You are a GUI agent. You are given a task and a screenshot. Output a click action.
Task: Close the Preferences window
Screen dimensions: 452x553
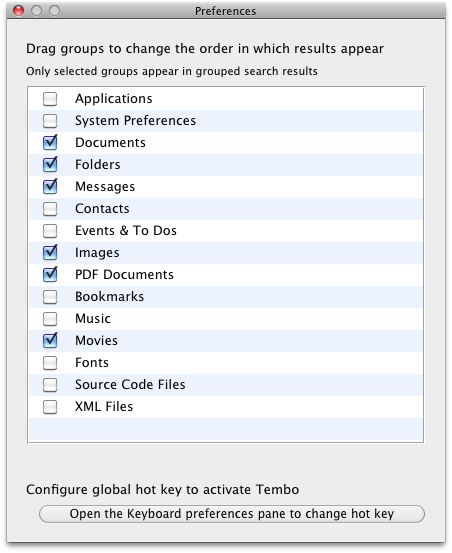tap(18, 11)
